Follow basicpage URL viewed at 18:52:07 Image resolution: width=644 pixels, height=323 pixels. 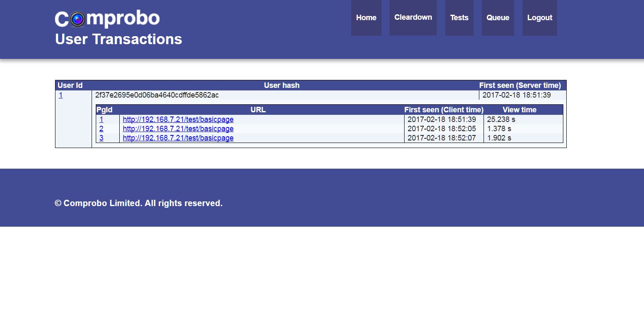pyautogui.click(x=178, y=138)
